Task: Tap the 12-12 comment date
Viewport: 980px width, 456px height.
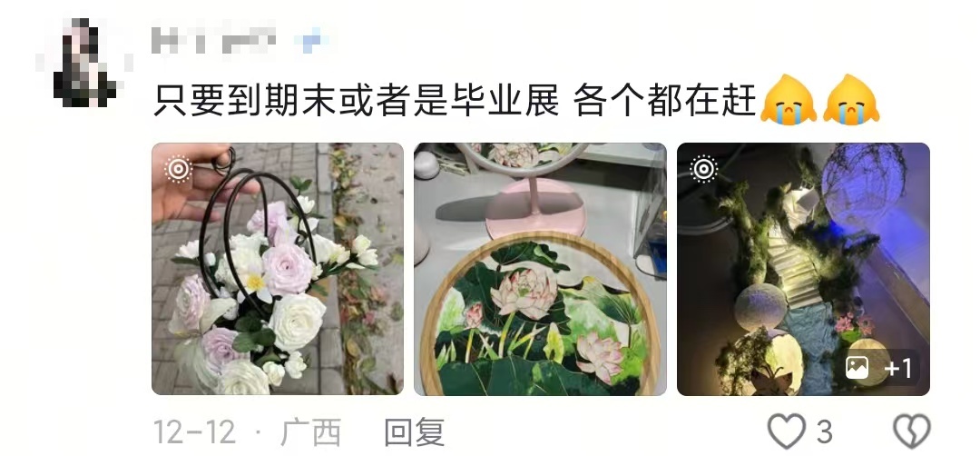Action: point(194,432)
